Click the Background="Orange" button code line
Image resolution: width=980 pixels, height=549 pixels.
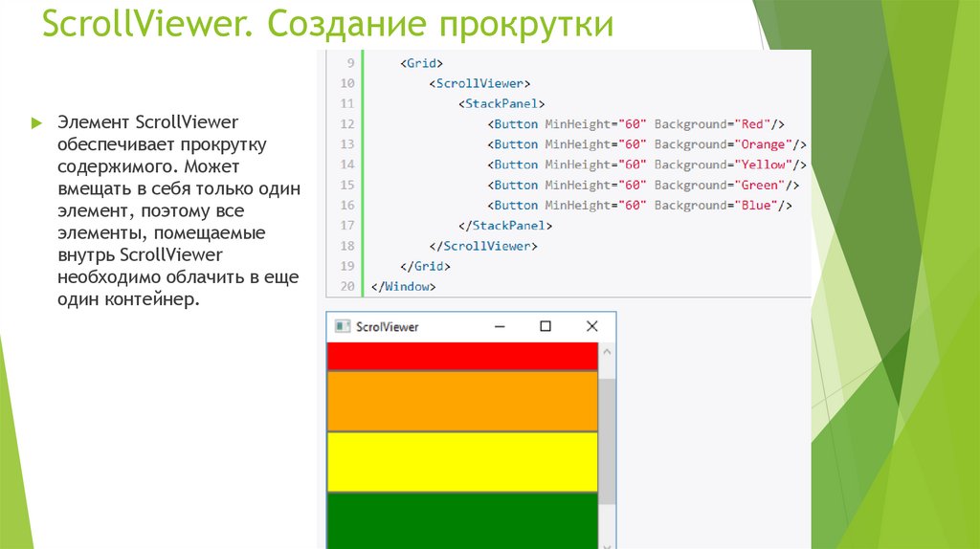[647, 144]
